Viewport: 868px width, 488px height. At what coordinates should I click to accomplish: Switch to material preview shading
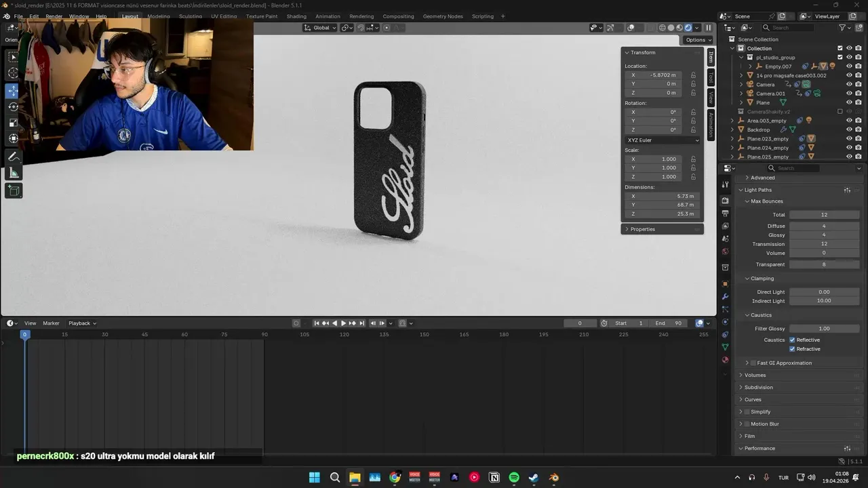(x=679, y=28)
